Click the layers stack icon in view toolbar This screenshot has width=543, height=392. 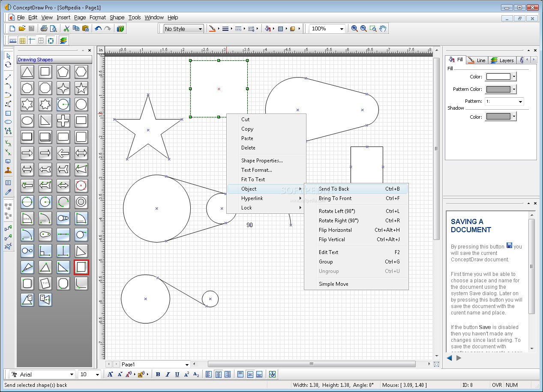[63, 41]
